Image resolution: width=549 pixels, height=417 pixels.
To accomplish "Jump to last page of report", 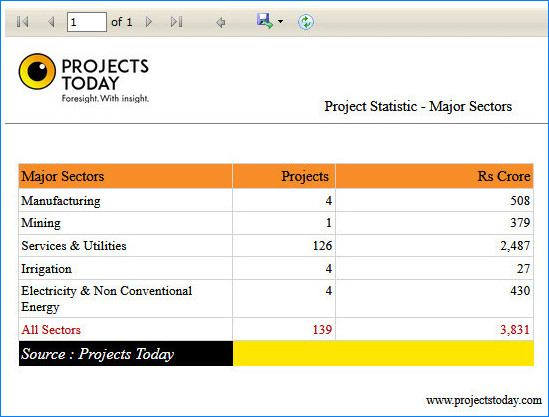I will click(x=176, y=22).
